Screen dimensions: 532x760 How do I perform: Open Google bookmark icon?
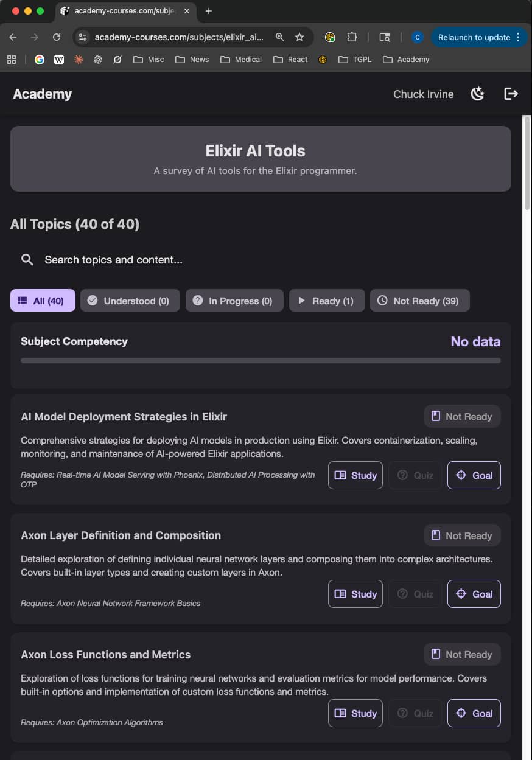point(40,60)
